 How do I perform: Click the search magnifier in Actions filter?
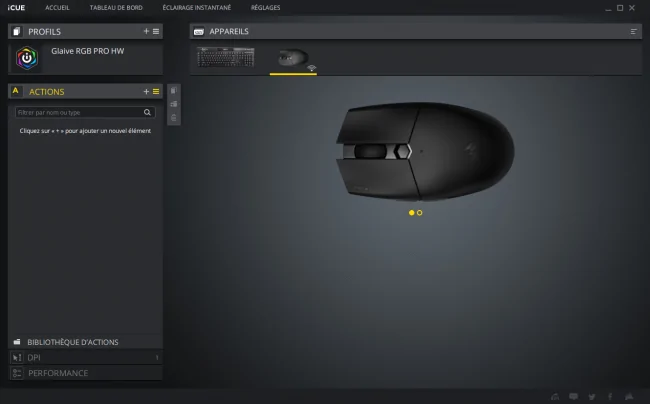pyautogui.click(x=147, y=112)
